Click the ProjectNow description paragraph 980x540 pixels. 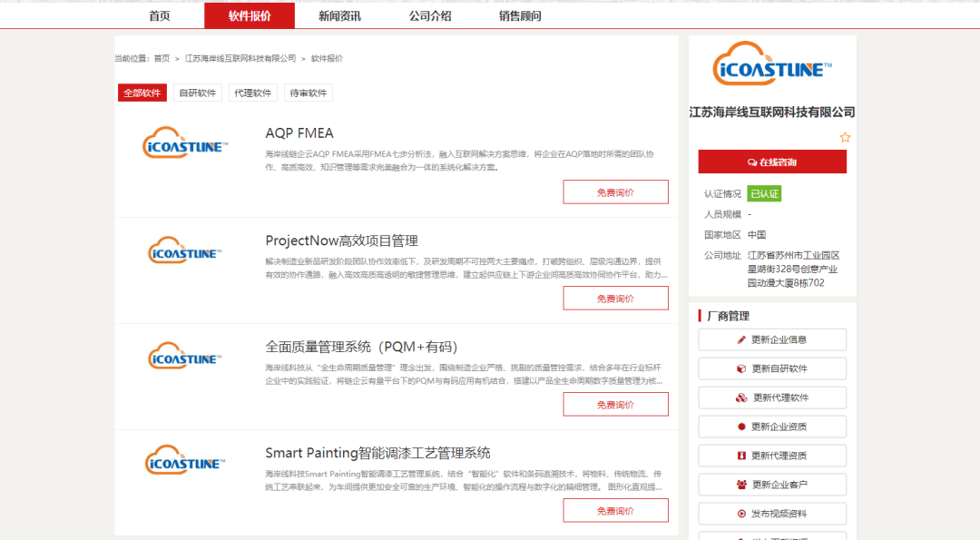466,268
